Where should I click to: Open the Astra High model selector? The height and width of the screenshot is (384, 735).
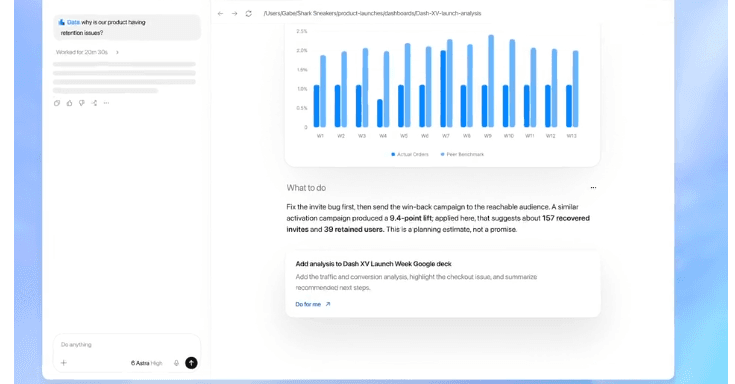click(x=146, y=363)
